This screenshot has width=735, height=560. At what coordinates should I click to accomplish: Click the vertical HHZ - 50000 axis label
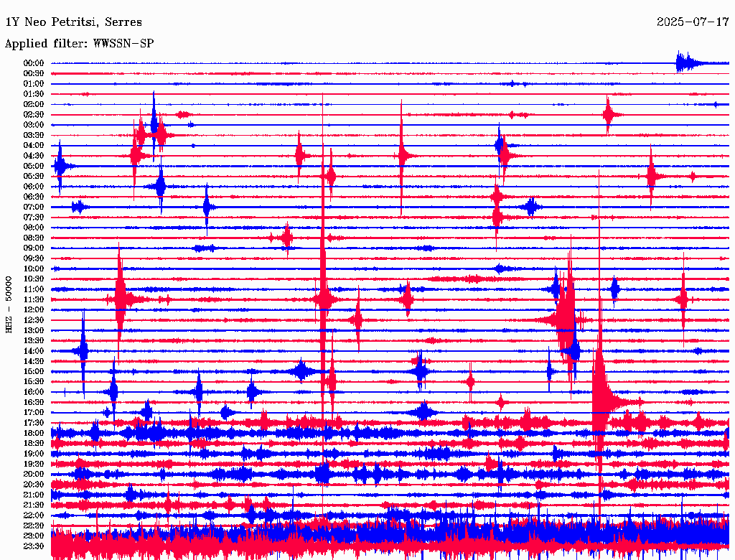(x=9, y=304)
